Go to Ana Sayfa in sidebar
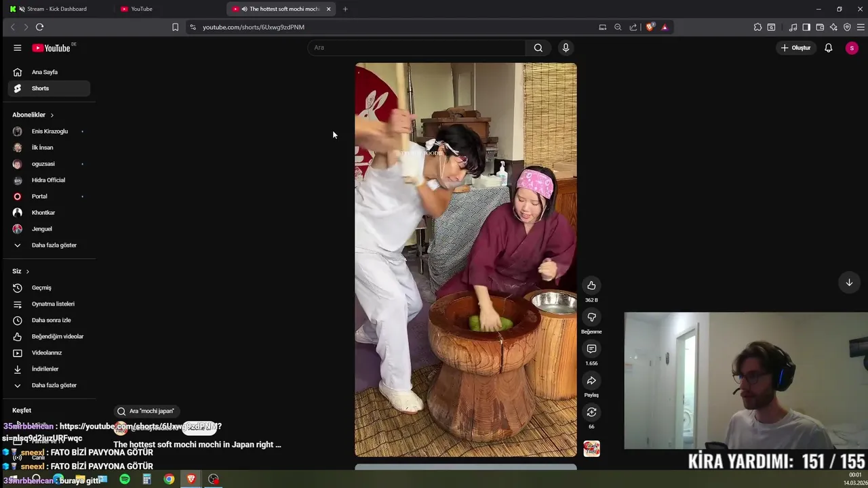The image size is (868, 488). coord(49,72)
